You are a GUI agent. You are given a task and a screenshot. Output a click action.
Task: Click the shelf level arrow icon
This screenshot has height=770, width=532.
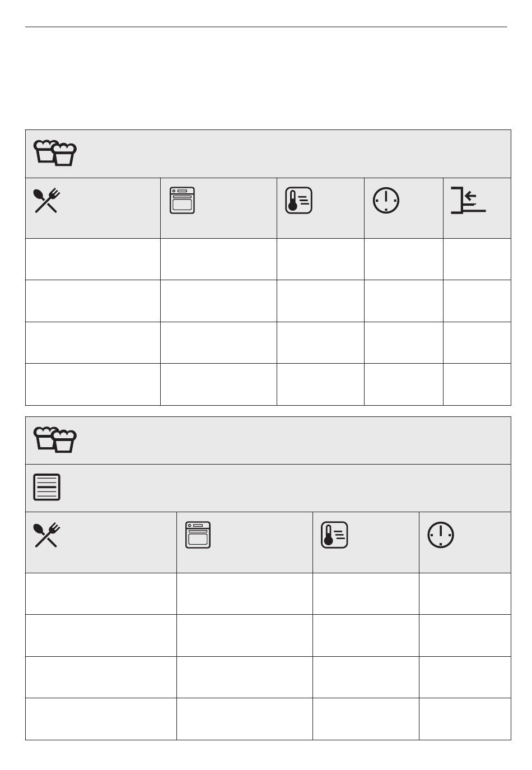[x=468, y=201]
